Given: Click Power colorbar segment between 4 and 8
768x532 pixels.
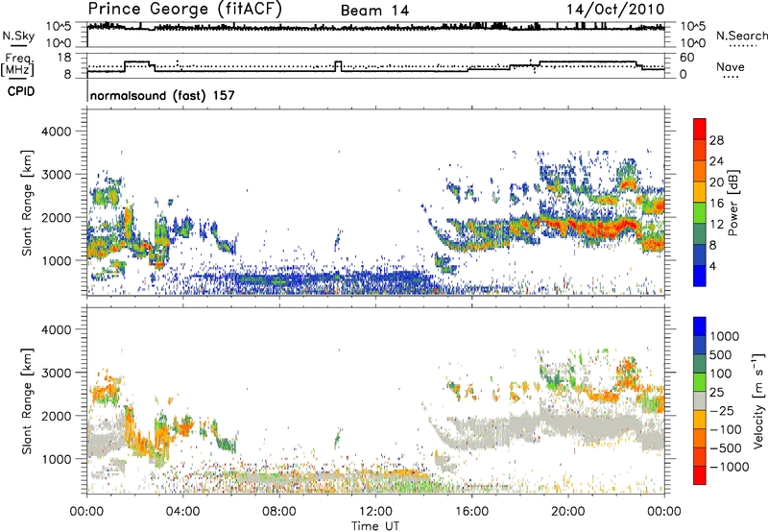Looking at the screenshot, I should 700,255.
